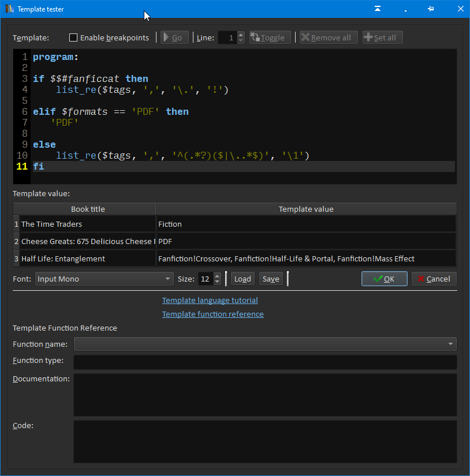Click the Set all breakpoints button
Image resolution: width=470 pixels, height=476 pixels.
point(382,38)
